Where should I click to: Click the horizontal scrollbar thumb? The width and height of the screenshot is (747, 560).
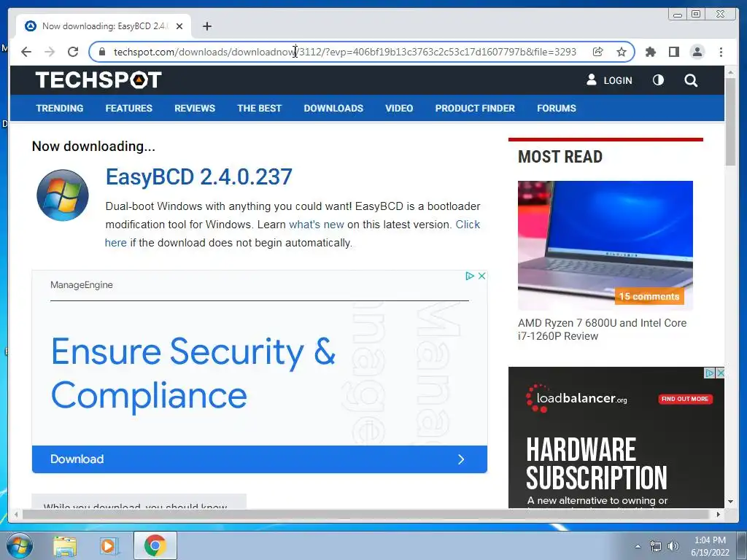(x=366, y=514)
